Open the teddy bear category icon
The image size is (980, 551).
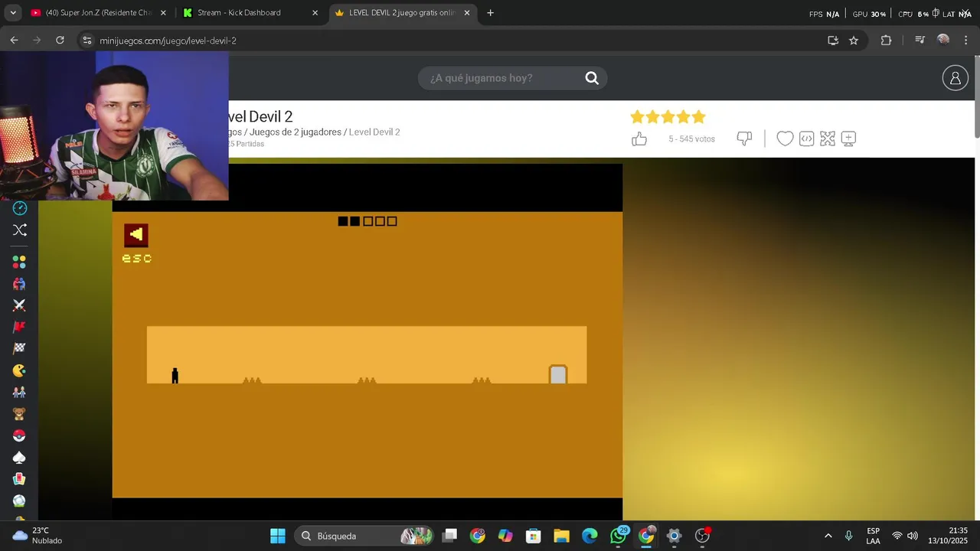point(20,414)
